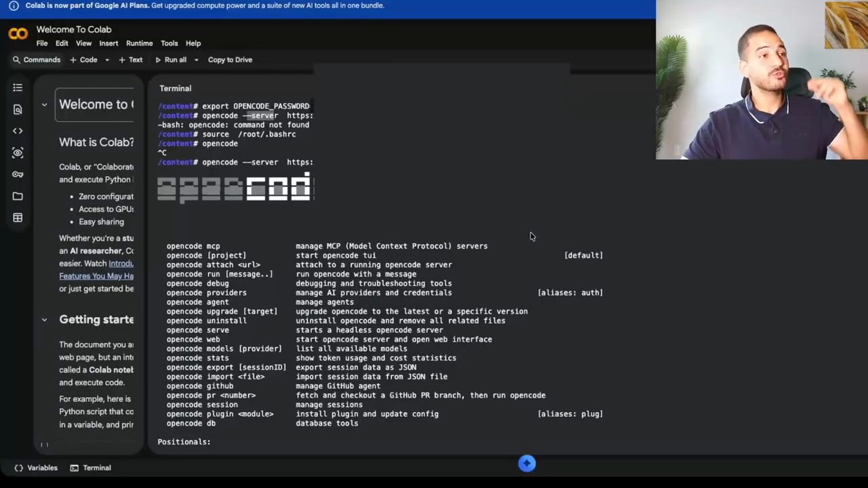
Task: Open the Secrets key sidebar icon
Action: pyautogui.click(x=18, y=174)
